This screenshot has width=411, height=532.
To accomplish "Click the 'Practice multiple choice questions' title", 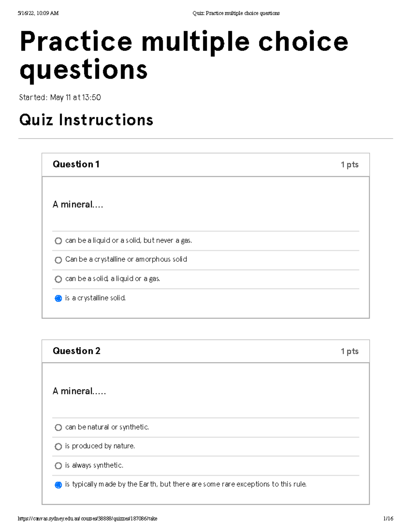I will tap(183, 55).
